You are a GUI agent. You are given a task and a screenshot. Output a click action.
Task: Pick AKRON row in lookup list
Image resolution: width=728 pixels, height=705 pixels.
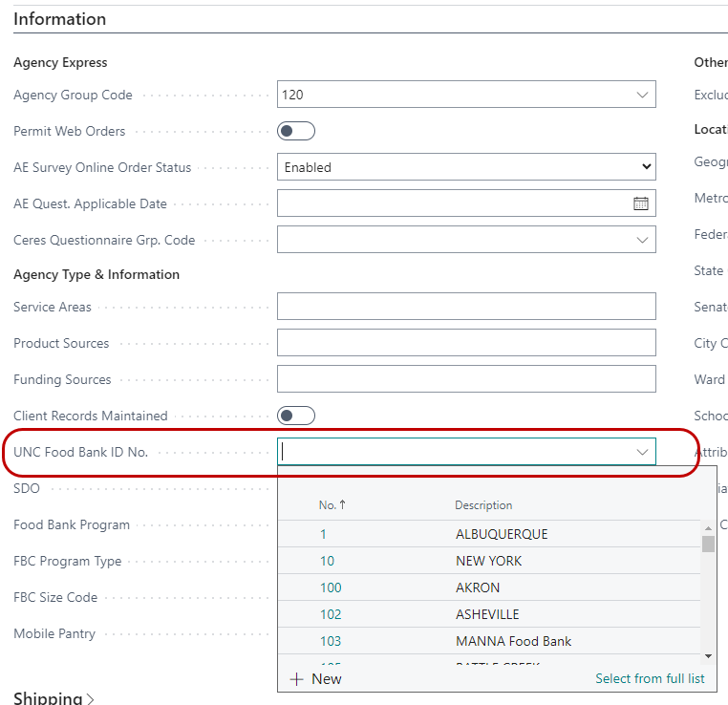478,587
